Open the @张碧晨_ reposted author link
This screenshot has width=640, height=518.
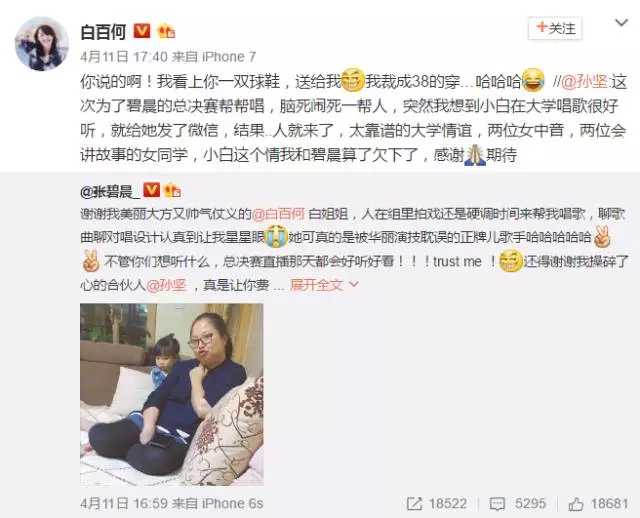click(110, 191)
